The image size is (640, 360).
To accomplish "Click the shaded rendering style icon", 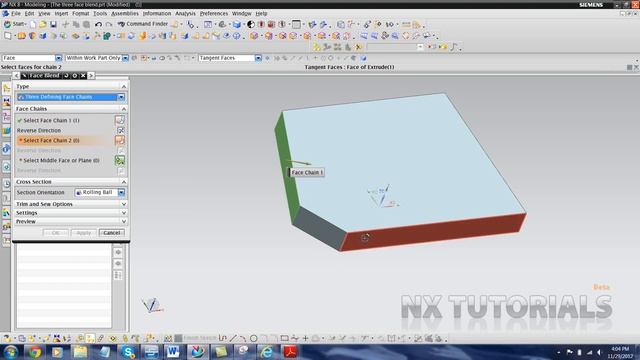I will click(237, 24).
